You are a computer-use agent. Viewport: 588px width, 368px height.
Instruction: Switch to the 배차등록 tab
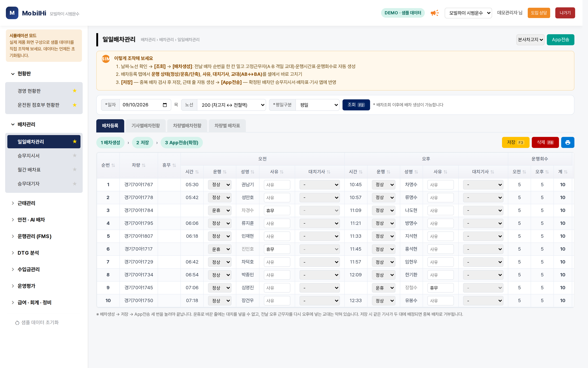coord(110,126)
